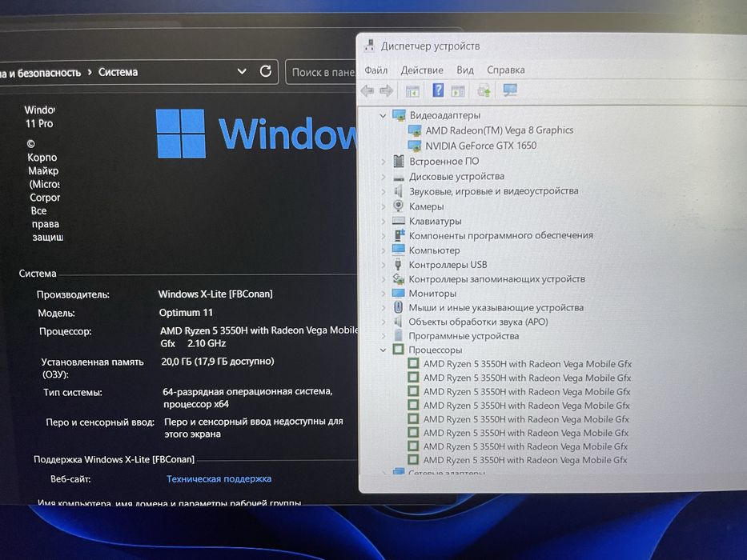Expand the Мониторы node
Image resolution: width=747 pixels, height=560 pixels.
coord(383,294)
